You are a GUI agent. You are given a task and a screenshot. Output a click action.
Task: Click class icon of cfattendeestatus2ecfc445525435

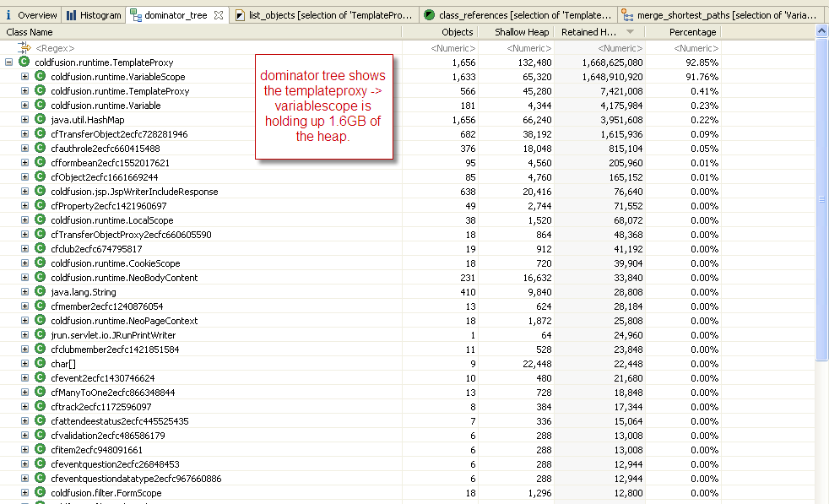point(40,420)
